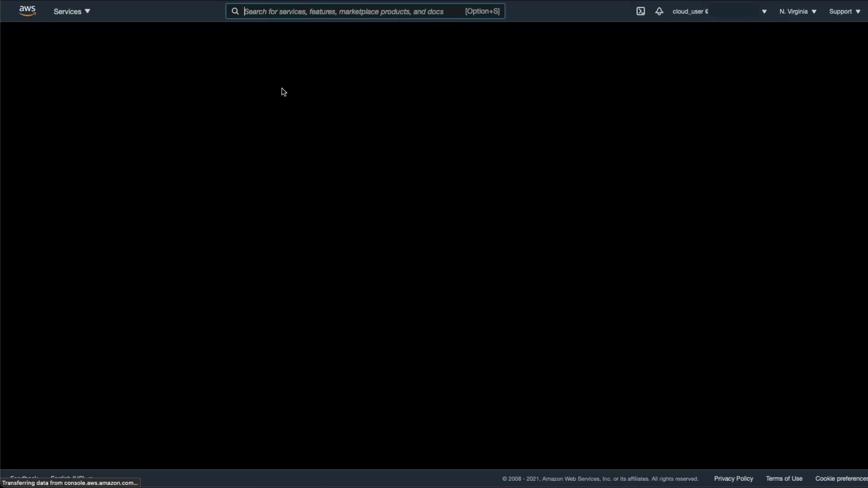Expand the account dropdown arrow

pyautogui.click(x=764, y=12)
